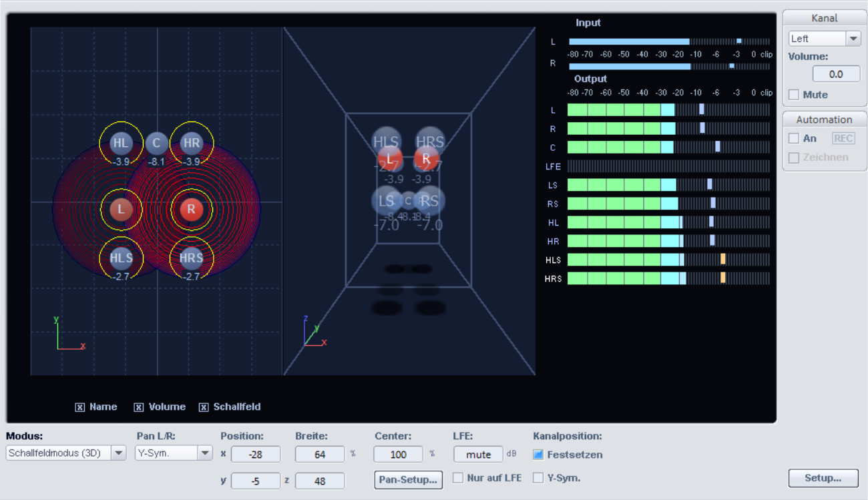The width and height of the screenshot is (868, 500).
Task: Click the Setup... button
Action: pyautogui.click(x=823, y=478)
